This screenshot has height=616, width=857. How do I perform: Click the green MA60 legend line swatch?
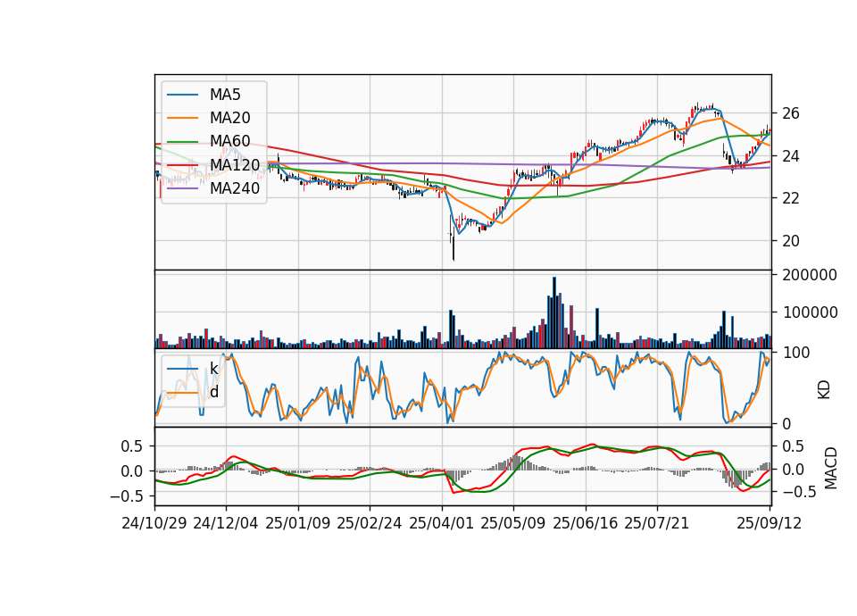point(182,142)
